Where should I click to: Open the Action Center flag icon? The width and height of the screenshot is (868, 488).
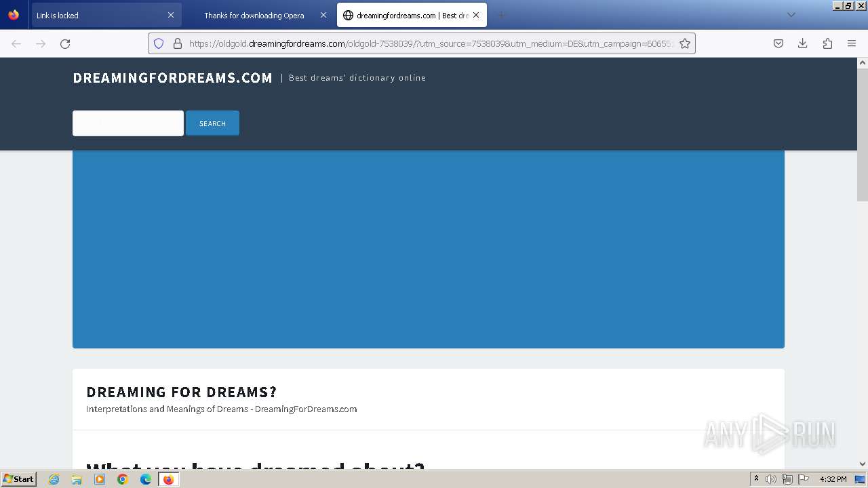point(804,479)
